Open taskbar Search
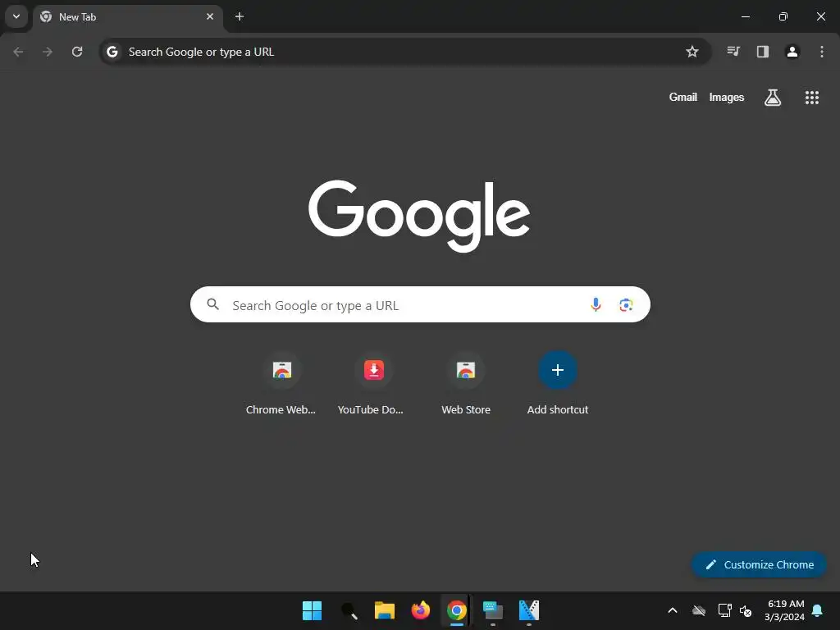 (349, 610)
